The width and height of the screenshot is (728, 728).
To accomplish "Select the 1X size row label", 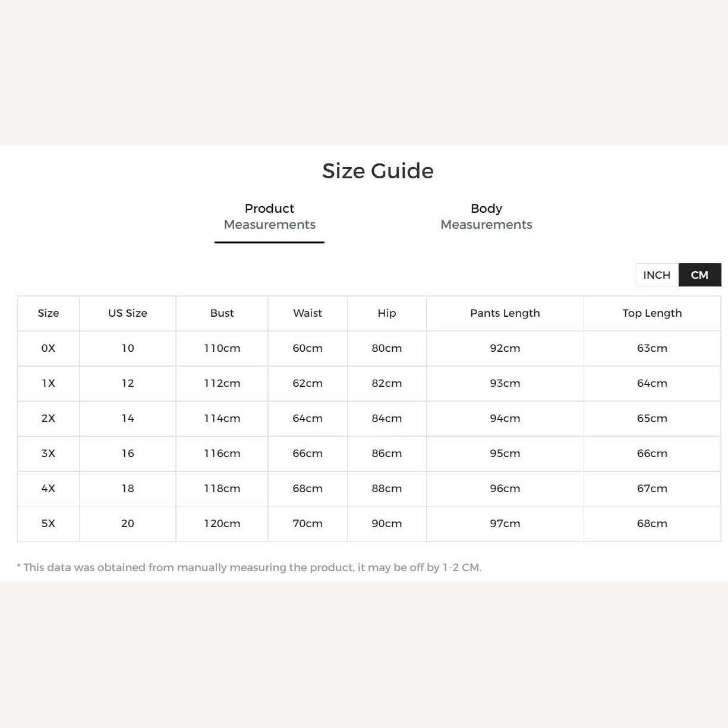I will 48,383.
